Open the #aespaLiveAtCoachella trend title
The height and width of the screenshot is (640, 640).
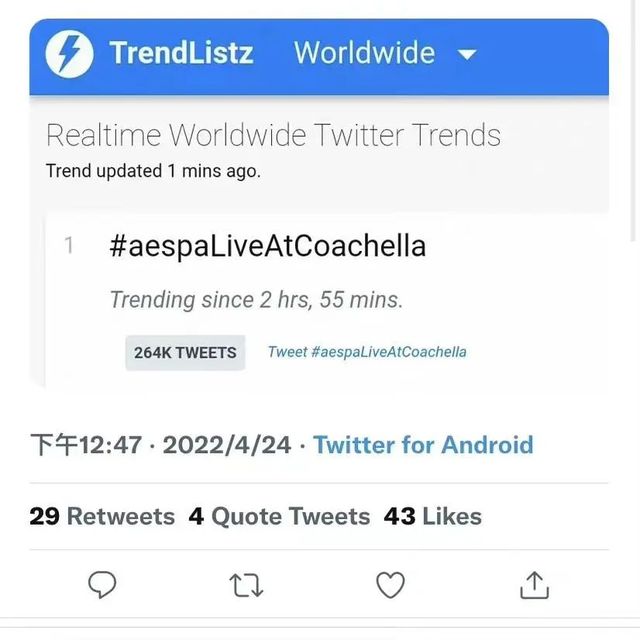pos(268,246)
